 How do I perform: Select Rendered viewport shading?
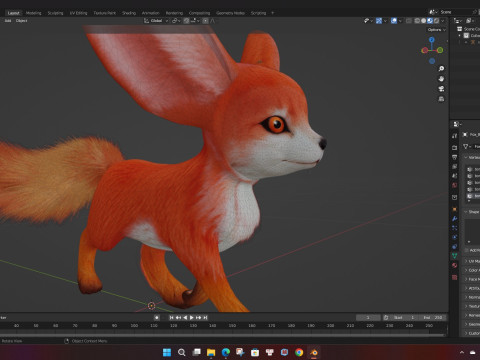(x=436, y=21)
